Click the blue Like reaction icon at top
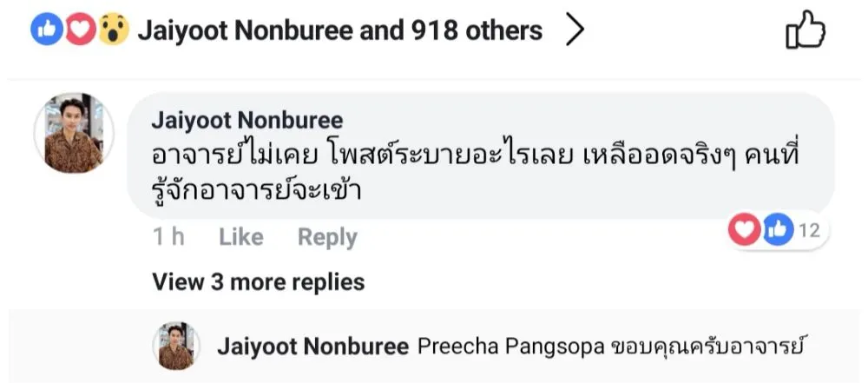 tap(44, 31)
